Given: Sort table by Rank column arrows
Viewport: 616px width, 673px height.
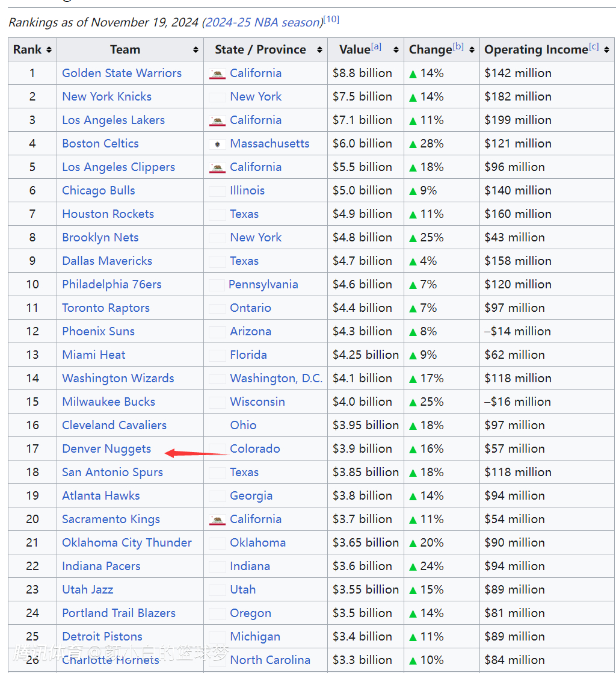Looking at the screenshot, I should [49, 50].
